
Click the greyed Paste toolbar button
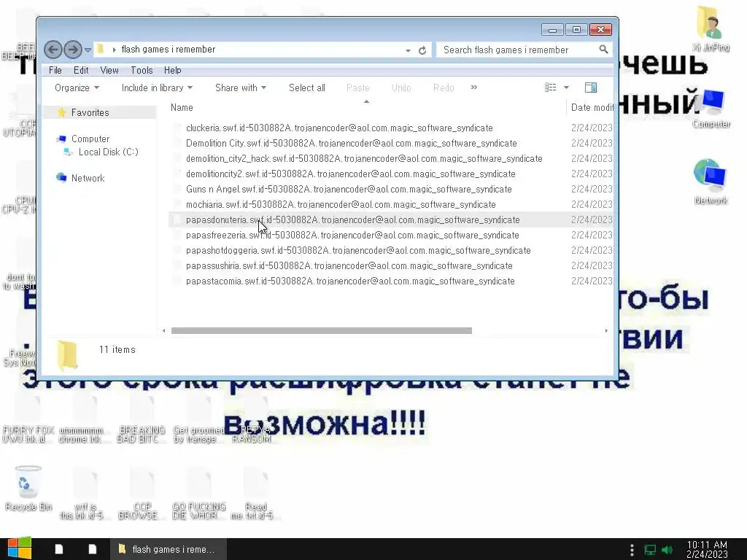click(357, 87)
